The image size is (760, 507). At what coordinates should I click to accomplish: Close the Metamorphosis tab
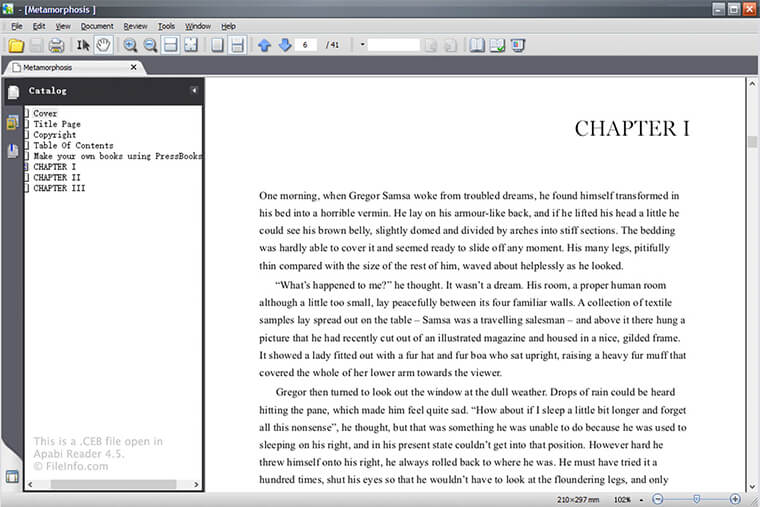pos(134,67)
